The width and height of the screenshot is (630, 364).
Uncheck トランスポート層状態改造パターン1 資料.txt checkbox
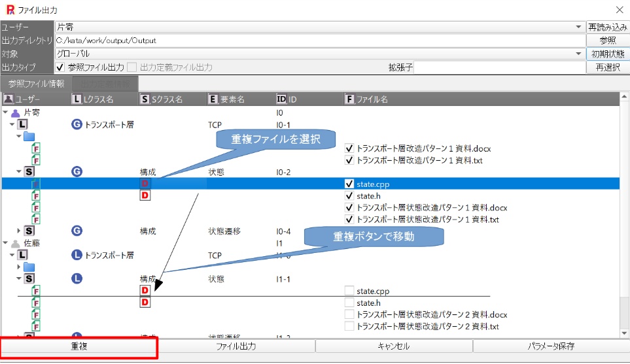[349, 219]
